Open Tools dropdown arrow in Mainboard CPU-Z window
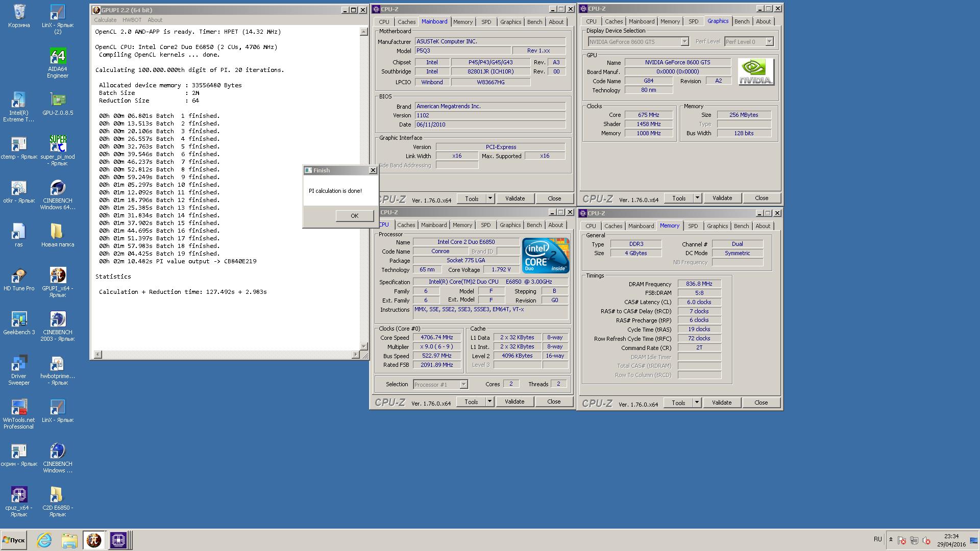 (490, 198)
